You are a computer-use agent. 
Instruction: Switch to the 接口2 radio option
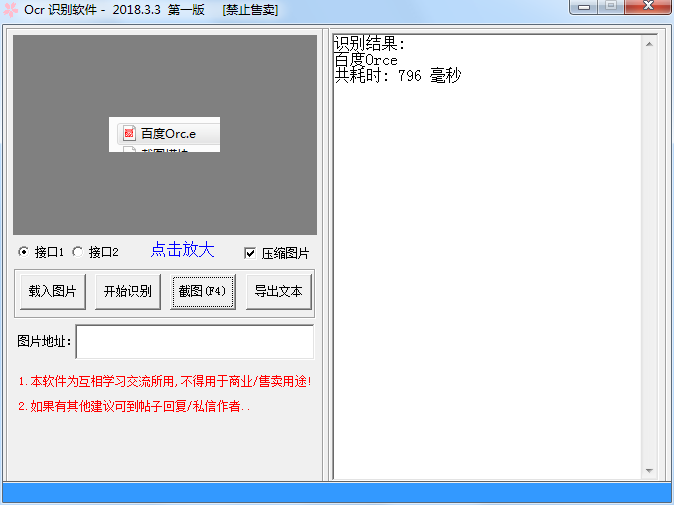(78, 252)
